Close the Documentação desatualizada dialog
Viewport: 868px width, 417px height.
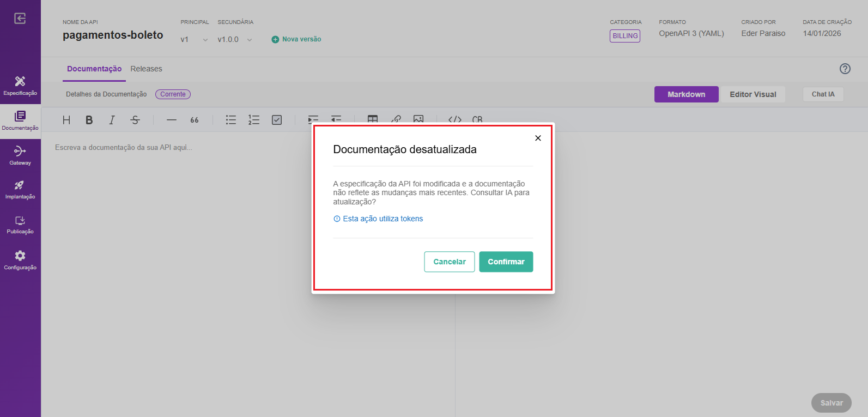(x=538, y=138)
